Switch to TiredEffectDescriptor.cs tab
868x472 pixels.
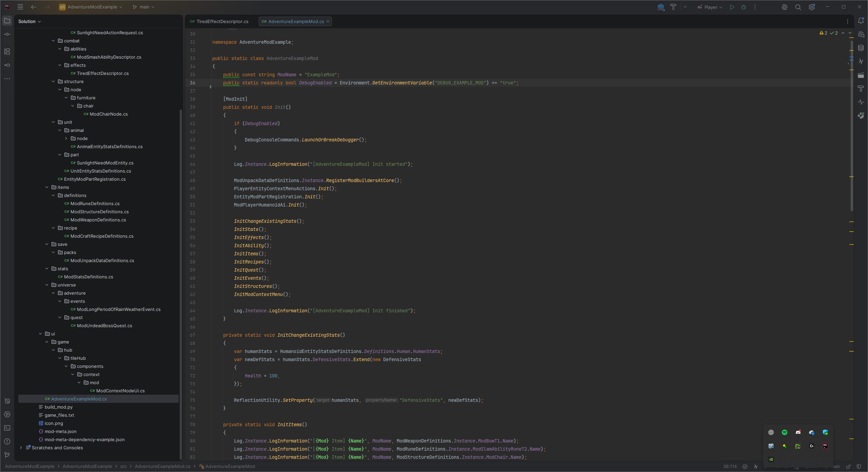(x=219, y=21)
